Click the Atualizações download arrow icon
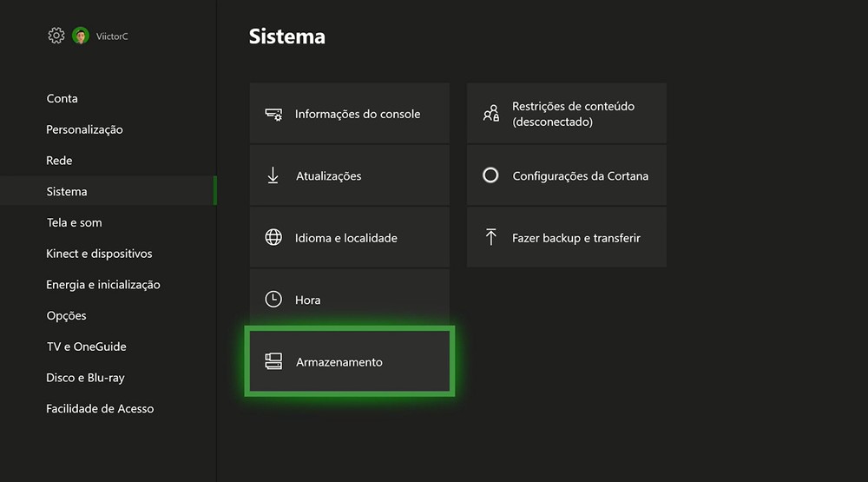Screen dimensions: 868x482 pyautogui.click(x=273, y=175)
